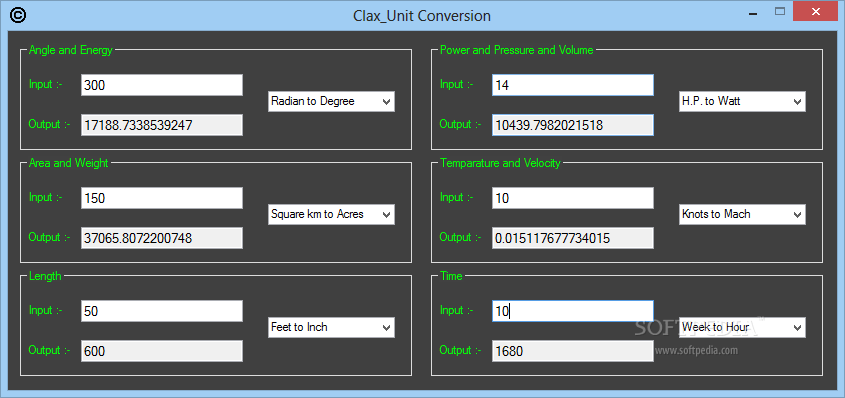Open the Square km to Acres dropdown
Screen dimensions: 845x398
pyautogui.click(x=331, y=214)
